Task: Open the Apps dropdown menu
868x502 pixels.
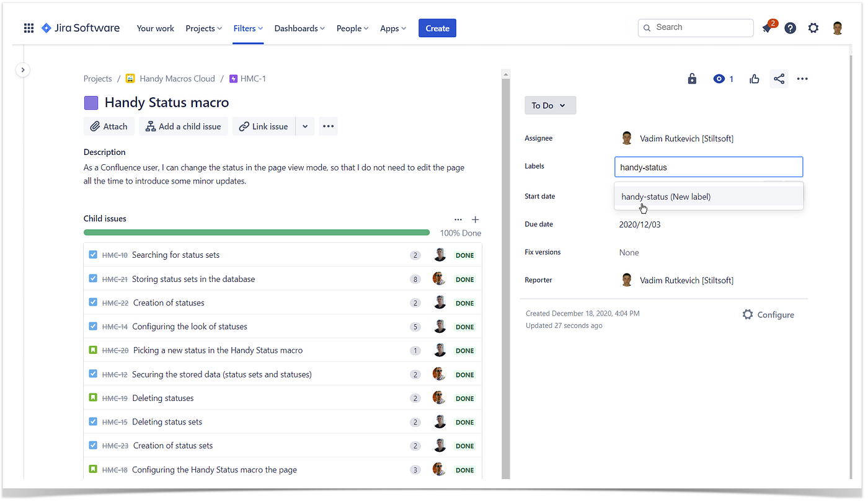Action: tap(393, 29)
